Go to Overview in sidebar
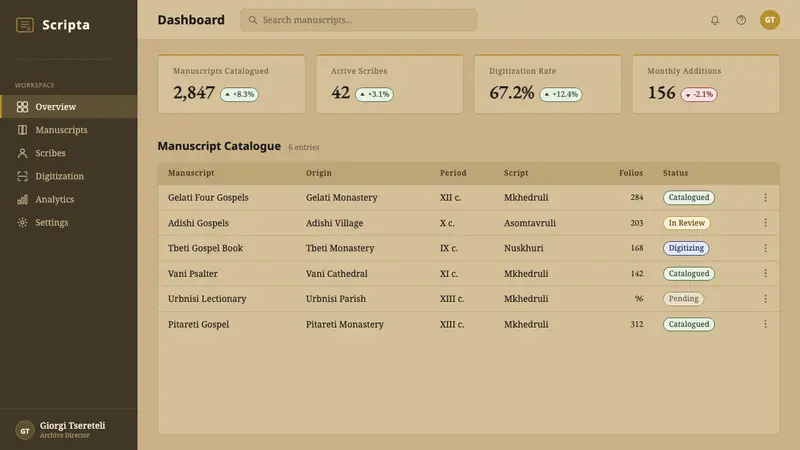 69,107
